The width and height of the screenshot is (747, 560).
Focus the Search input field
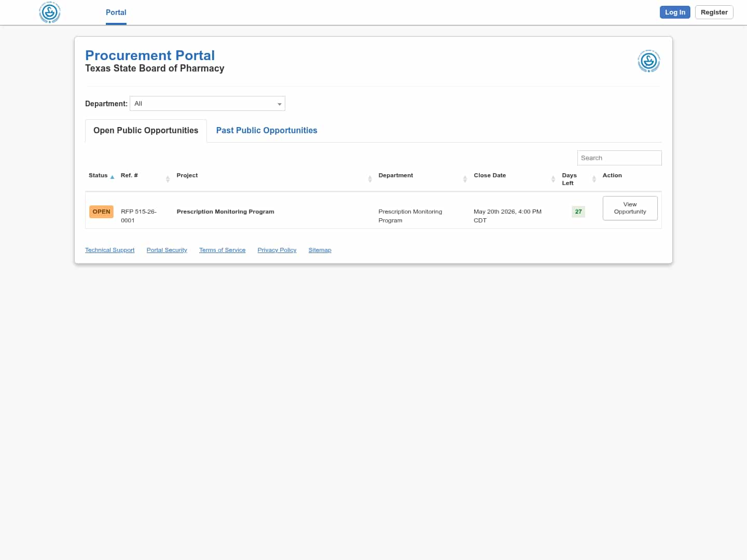point(619,158)
